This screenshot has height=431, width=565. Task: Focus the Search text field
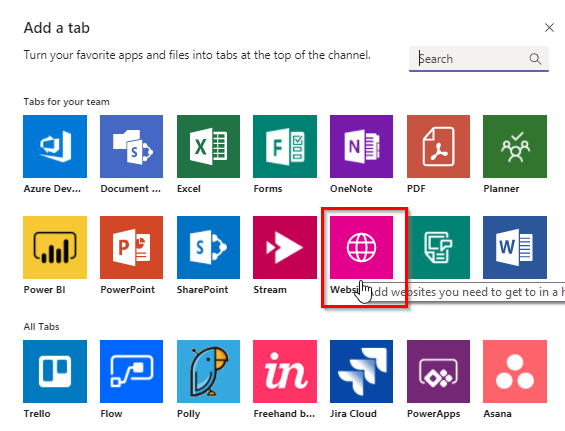[479, 59]
